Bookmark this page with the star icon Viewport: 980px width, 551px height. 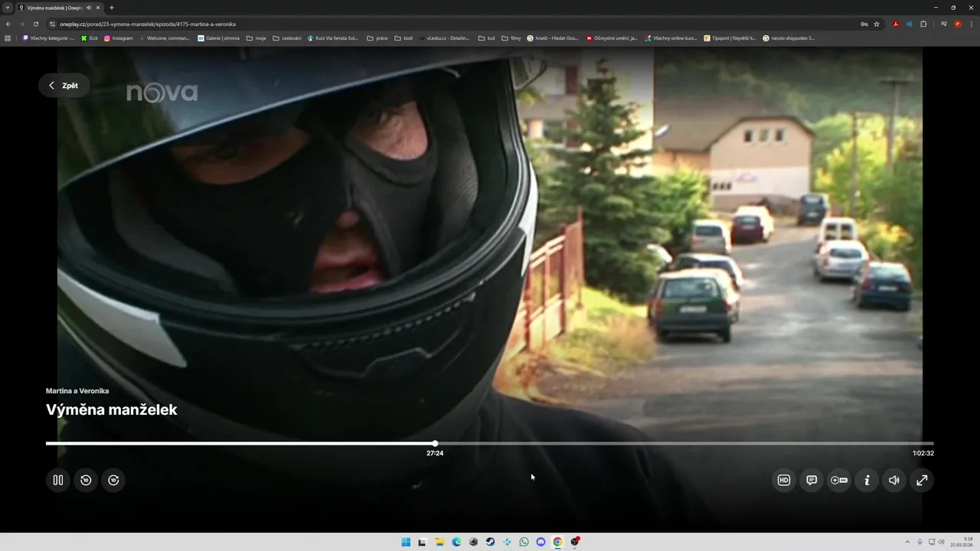click(877, 24)
